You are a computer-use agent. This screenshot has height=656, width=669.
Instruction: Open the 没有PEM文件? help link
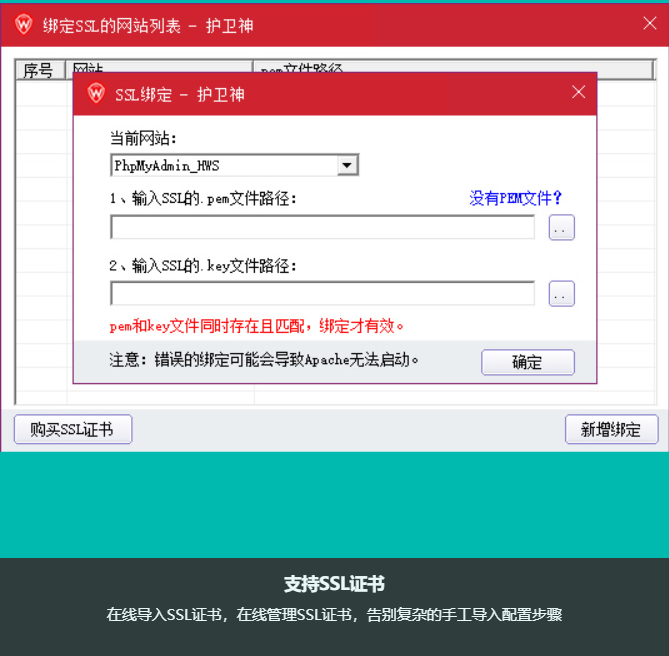tap(516, 198)
